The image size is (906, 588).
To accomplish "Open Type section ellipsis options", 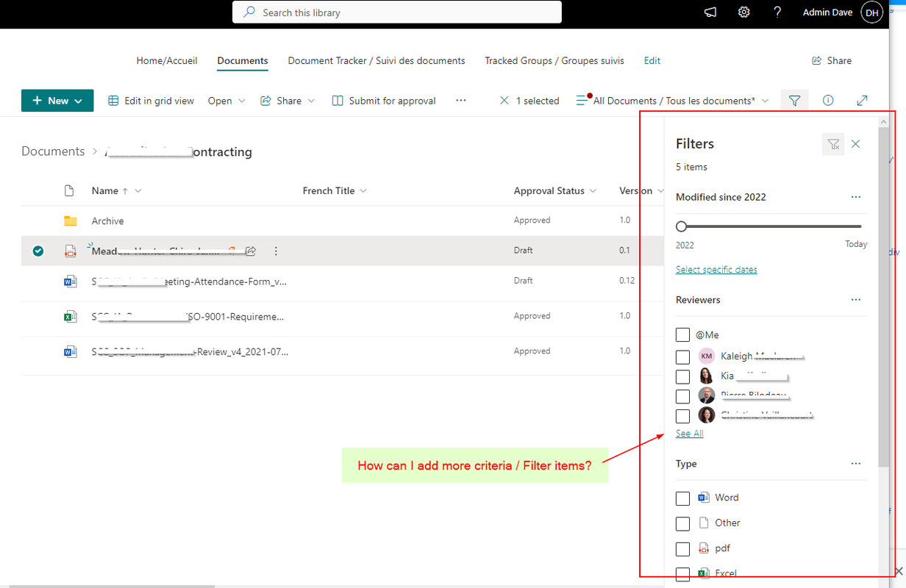I will (855, 464).
